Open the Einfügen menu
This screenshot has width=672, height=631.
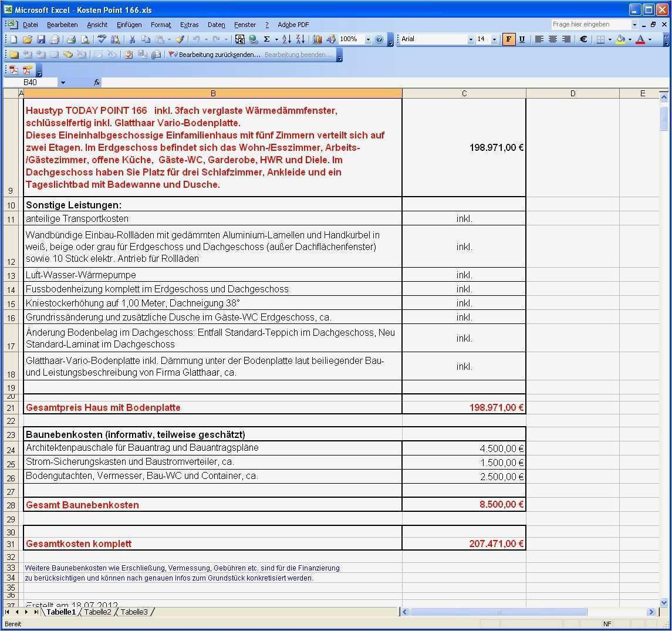[x=129, y=25]
